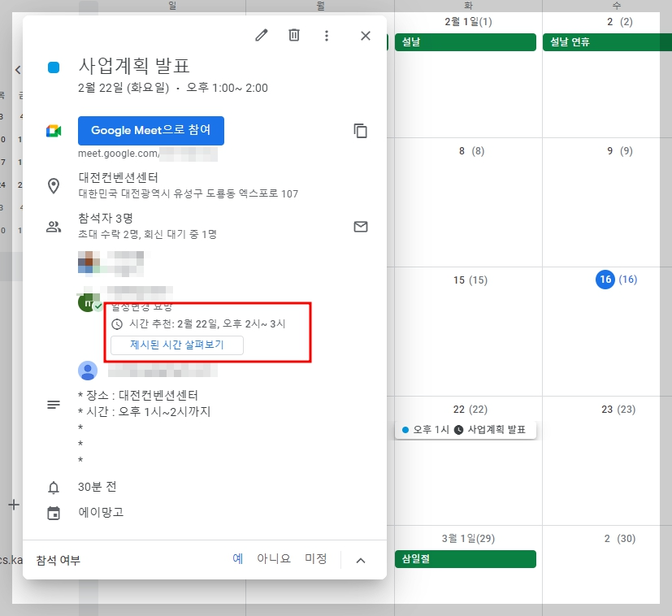Collapse the RSVP section with the chevron
The width and height of the screenshot is (672, 616).
click(x=360, y=559)
